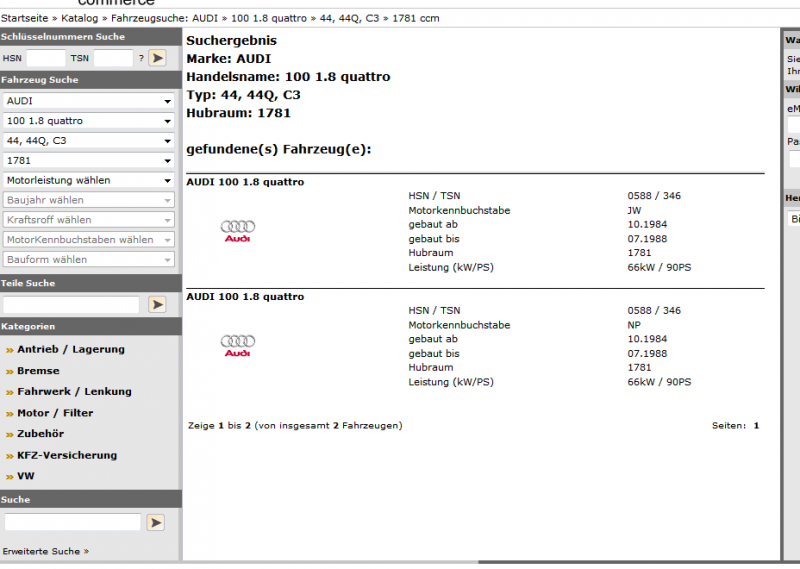Open second AUDI 100 1.8 quattro result title
The image size is (800, 569).
pyautogui.click(x=245, y=297)
